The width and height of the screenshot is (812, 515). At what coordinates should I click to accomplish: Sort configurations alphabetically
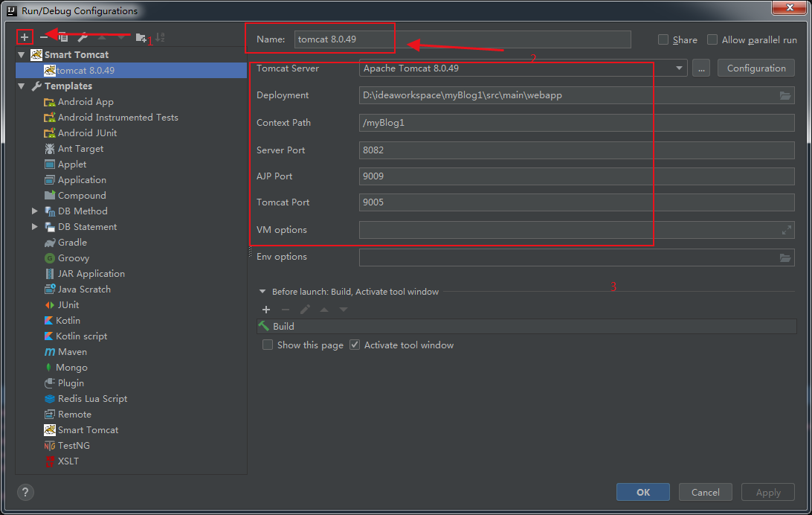tap(160, 37)
